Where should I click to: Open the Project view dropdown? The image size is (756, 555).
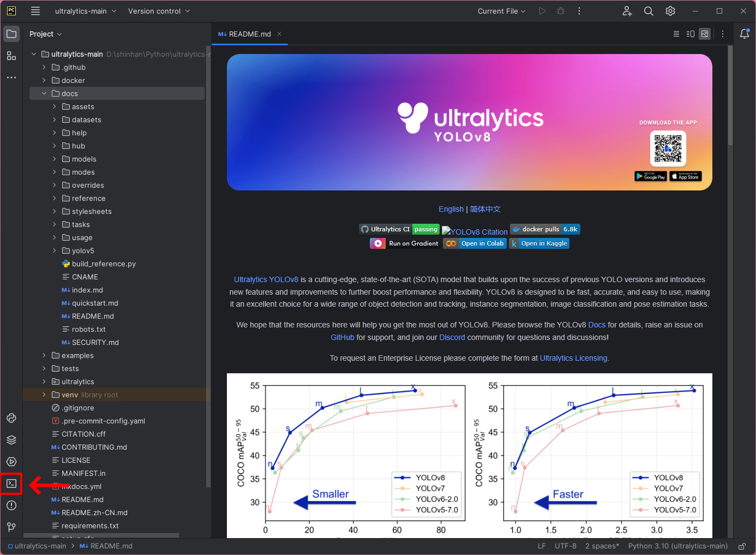click(46, 34)
